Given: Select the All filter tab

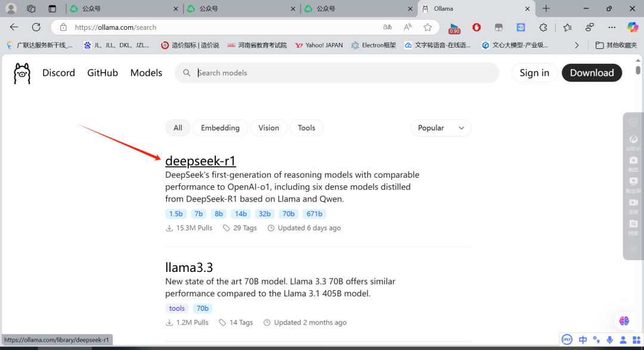Looking at the screenshot, I should [178, 128].
